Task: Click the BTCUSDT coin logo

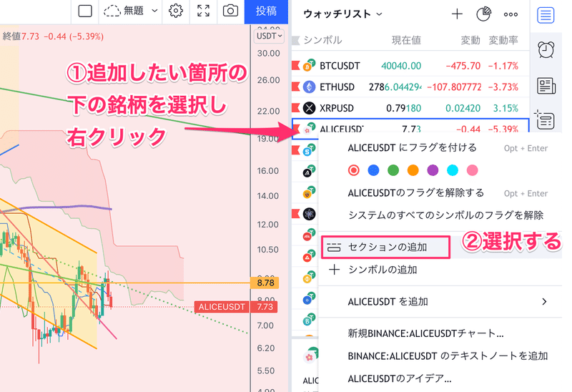Action: 310,66
